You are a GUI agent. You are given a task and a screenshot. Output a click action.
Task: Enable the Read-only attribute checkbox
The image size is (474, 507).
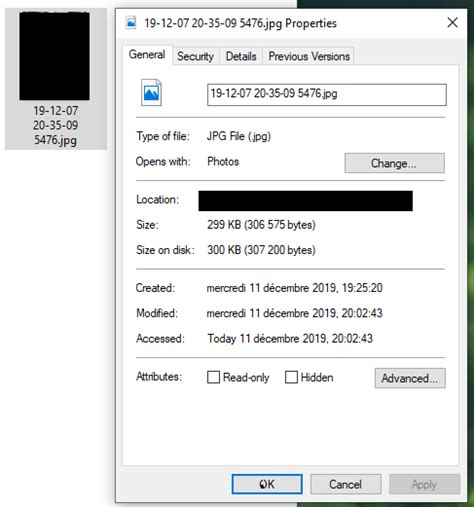coord(213,377)
